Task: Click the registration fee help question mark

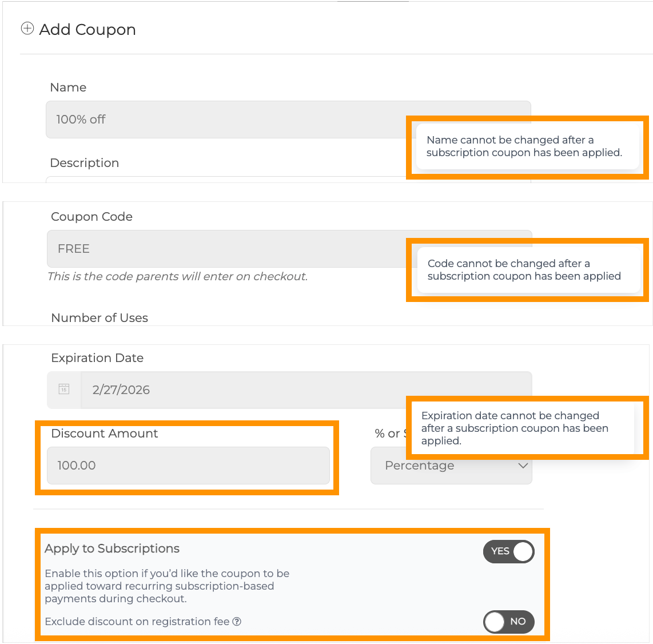Action: (x=237, y=622)
